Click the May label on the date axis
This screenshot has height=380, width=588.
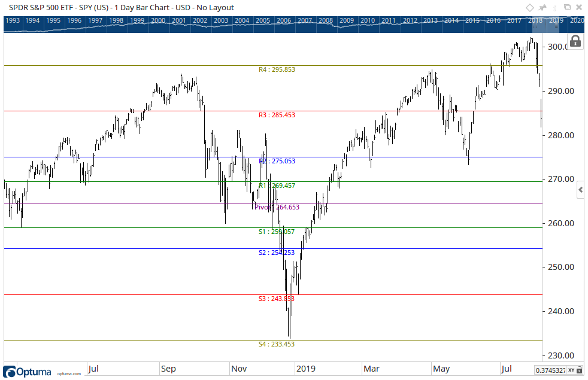click(x=441, y=369)
